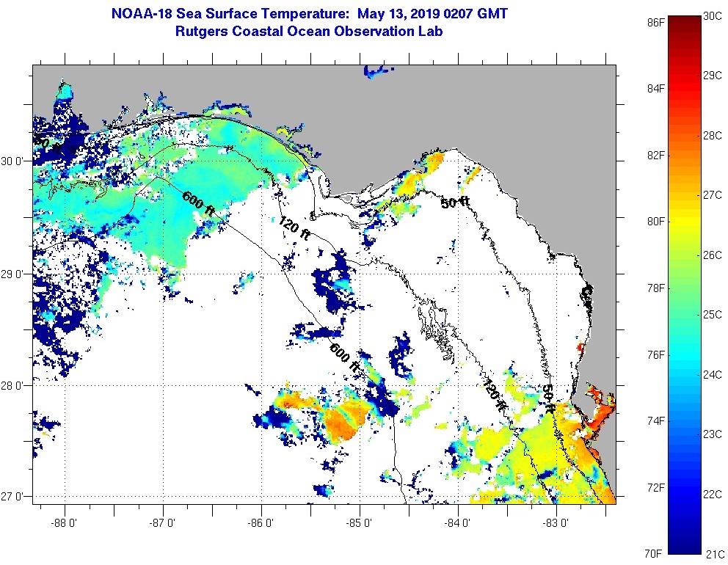
Task: Click the 22C label on the color bar
Action: point(713,494)
